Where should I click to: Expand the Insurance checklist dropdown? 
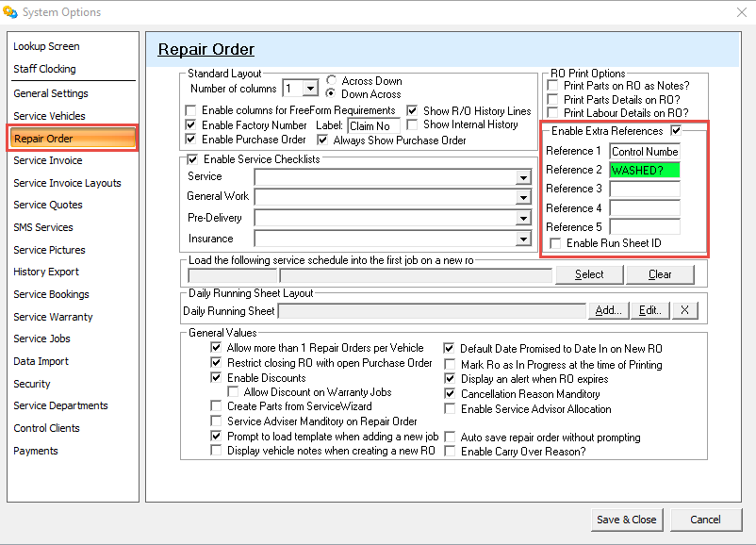523,239
